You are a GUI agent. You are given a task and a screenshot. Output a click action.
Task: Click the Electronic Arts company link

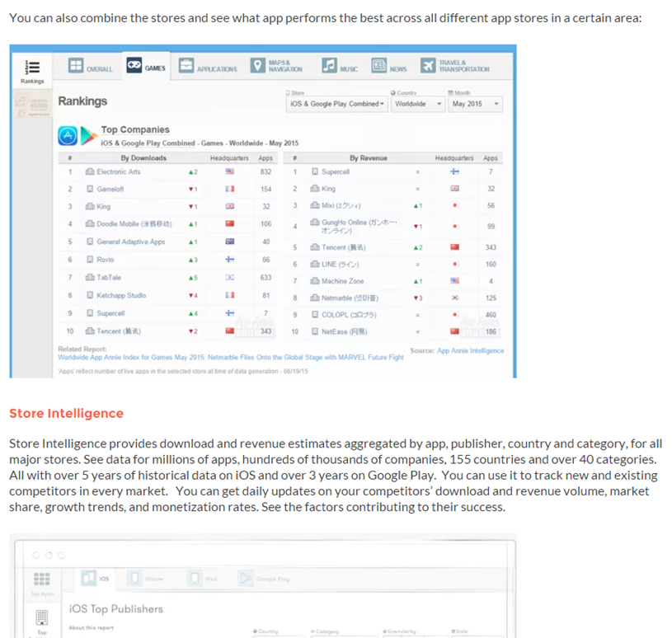click(x=118, y=171)
